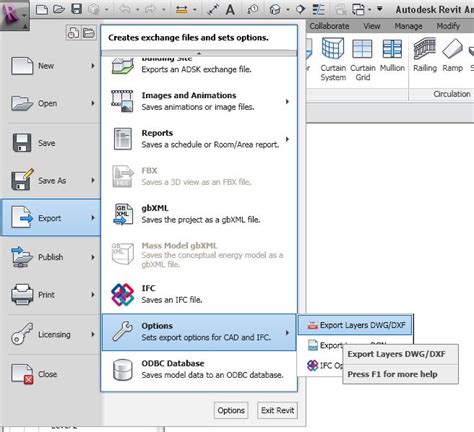Select the Ramp tool
Image resolution: width=474 pixels, height=432 pixels.
click(x=453, y=55)
